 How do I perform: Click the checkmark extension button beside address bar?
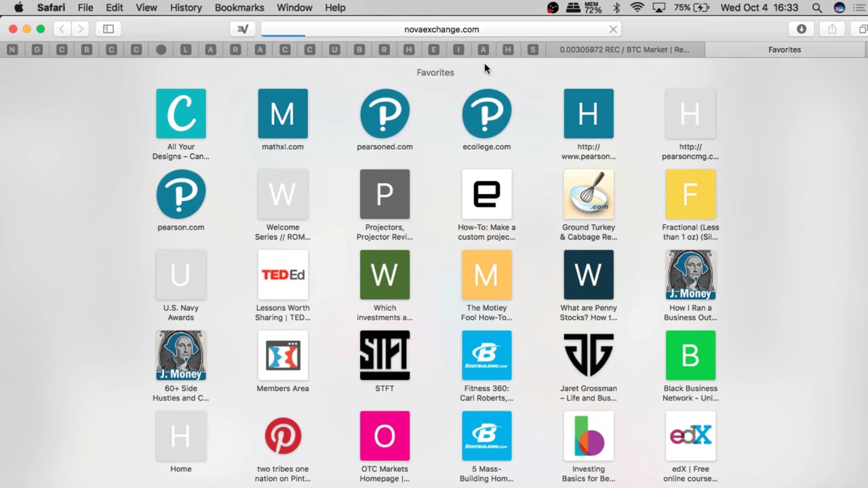click(x=243, y=29)
